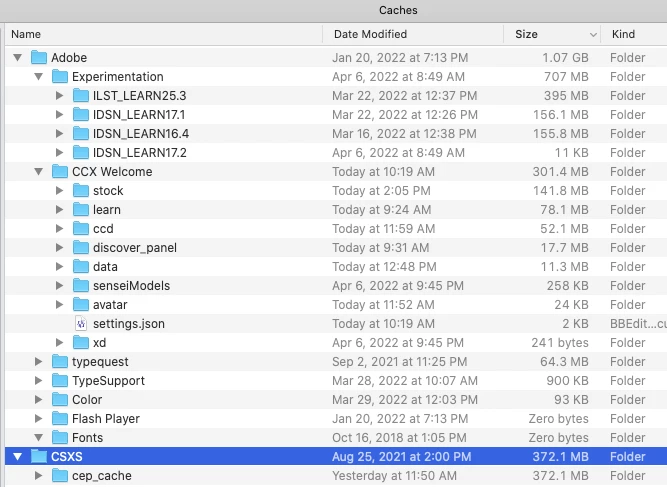Click the Flash Player folder icon
The height and width of the screenshot is (487, 667).
point(60,419)
